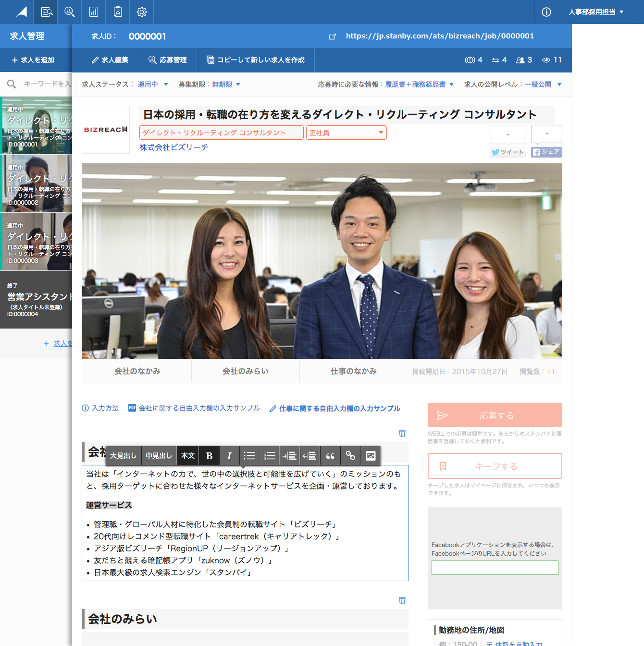Click the 求人を追加 button
The height and width of the screenshot is (646, 644).
[x=34, y=60]
